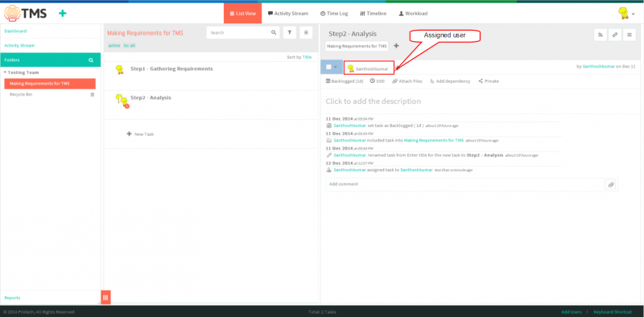This screenshot has height=317, width=644.
Task: Click the RSS follow icon in task panel
Action: pyautogui.click(x=601, y=35)
